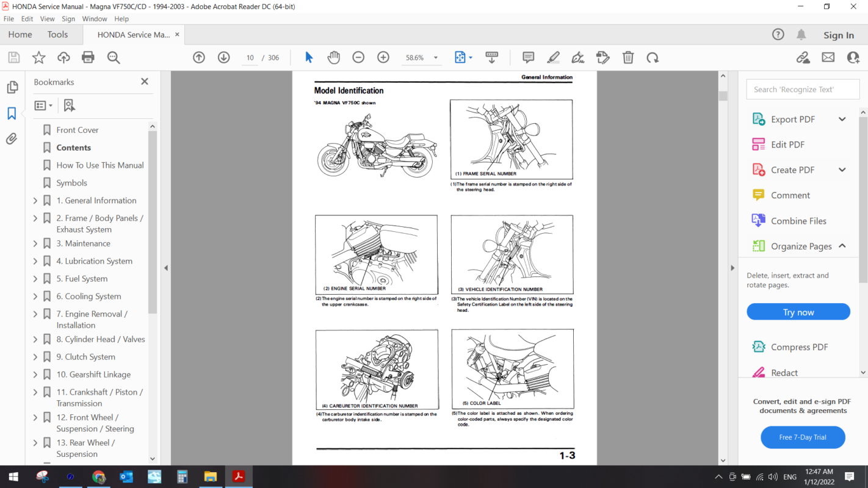Open the View menu
Image resolution: width=868 pixels, height=488 pixels.
(x=48, y=19)
